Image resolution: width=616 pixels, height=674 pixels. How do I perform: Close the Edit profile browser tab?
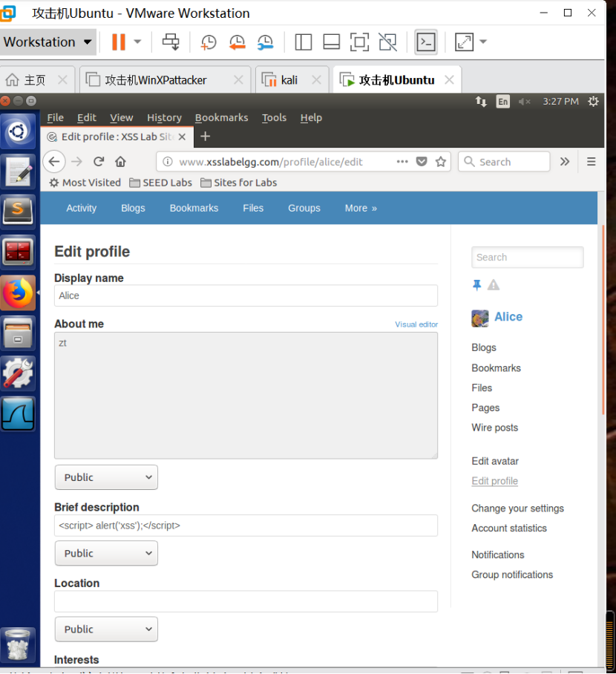(x=183, y=137)
